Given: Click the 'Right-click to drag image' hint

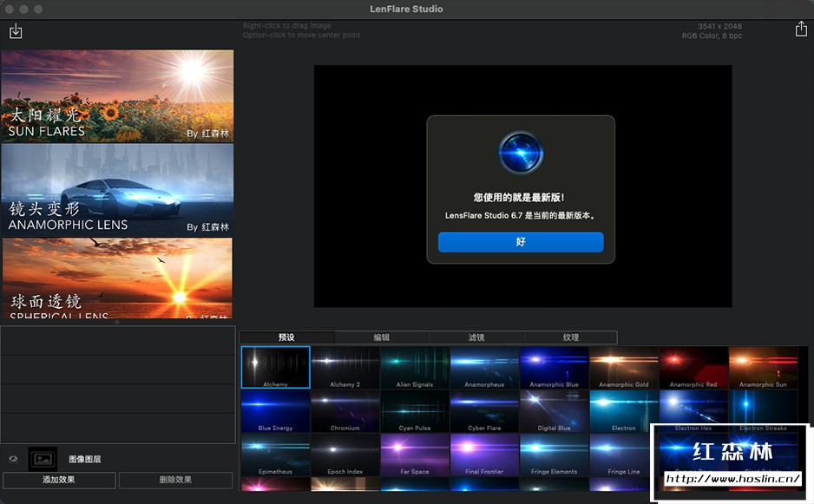Looking at the screenshot, I should pos(286,25).
